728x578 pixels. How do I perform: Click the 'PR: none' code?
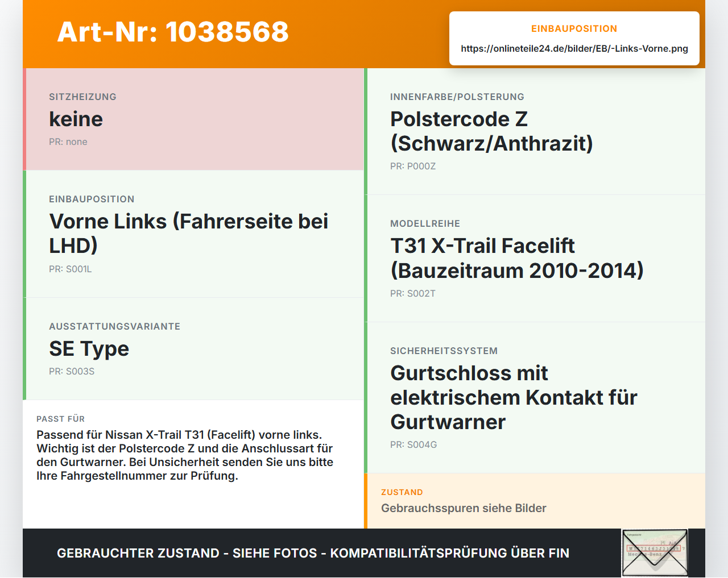(x=68, y=142)
